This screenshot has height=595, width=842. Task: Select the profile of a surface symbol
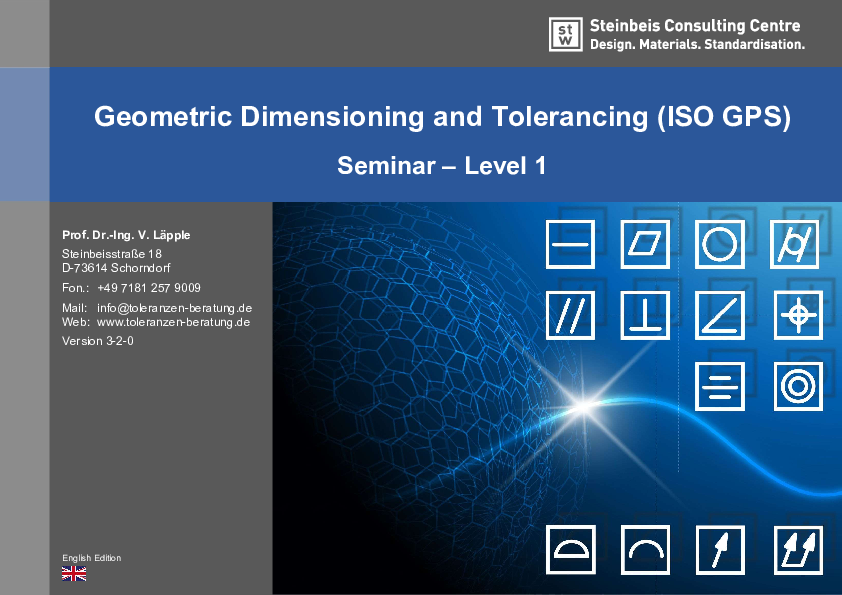point(570,549)
